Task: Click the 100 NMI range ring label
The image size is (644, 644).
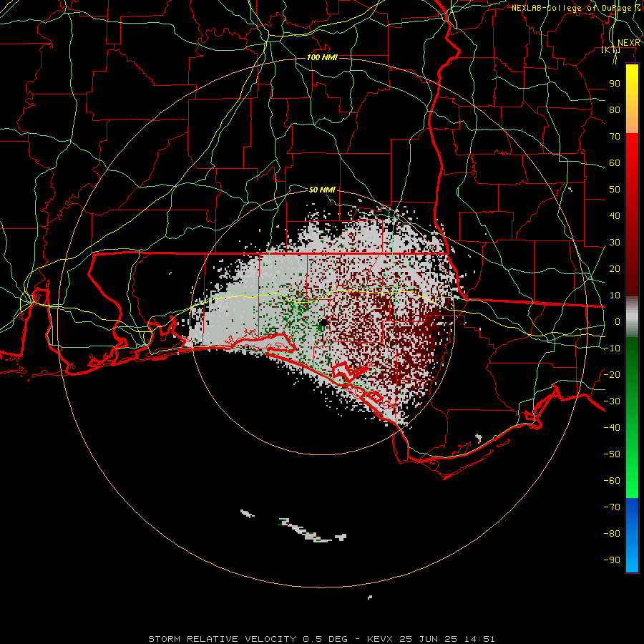Action: click(323, 57)
